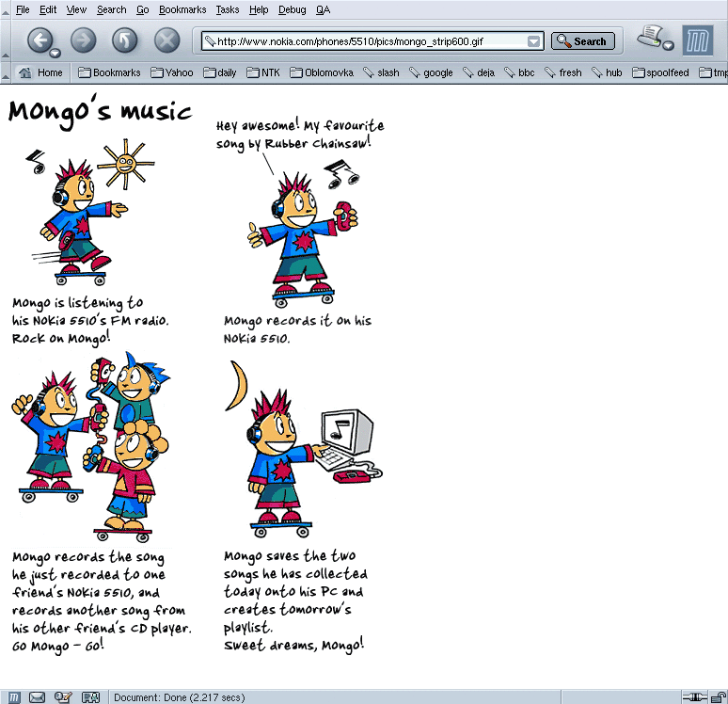Open Composer from the status bar icon

click(63, 697)
